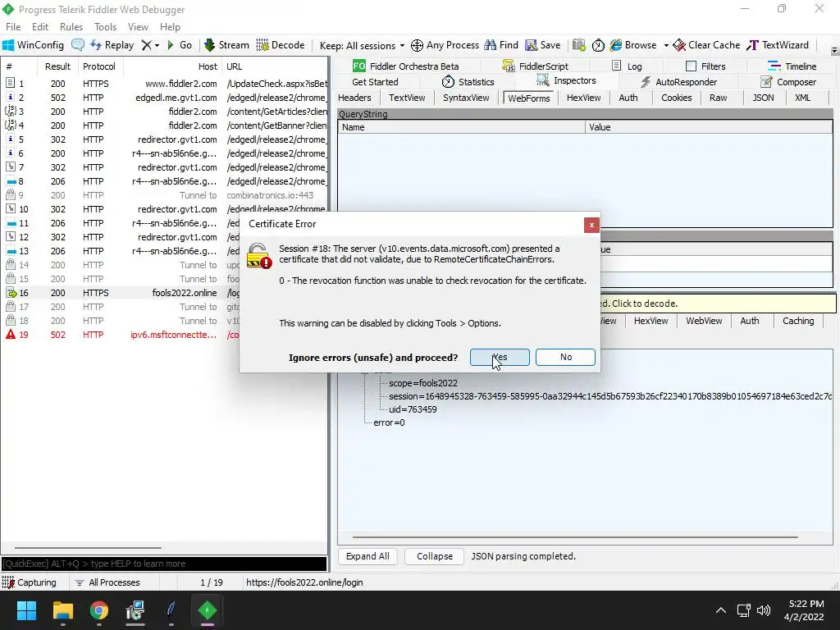Select the request XML tab
Viewport: 840px width, 630px height.
[x=802, y=98]
